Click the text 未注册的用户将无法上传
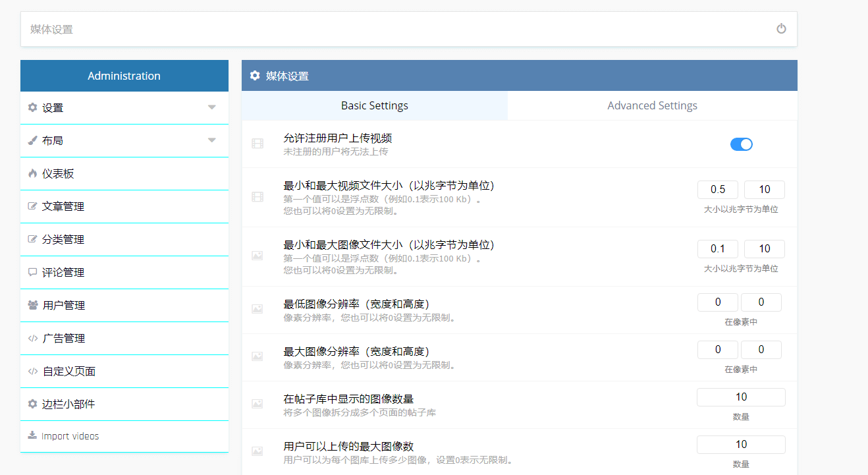 pyautogui.click(x=336, y=152)
